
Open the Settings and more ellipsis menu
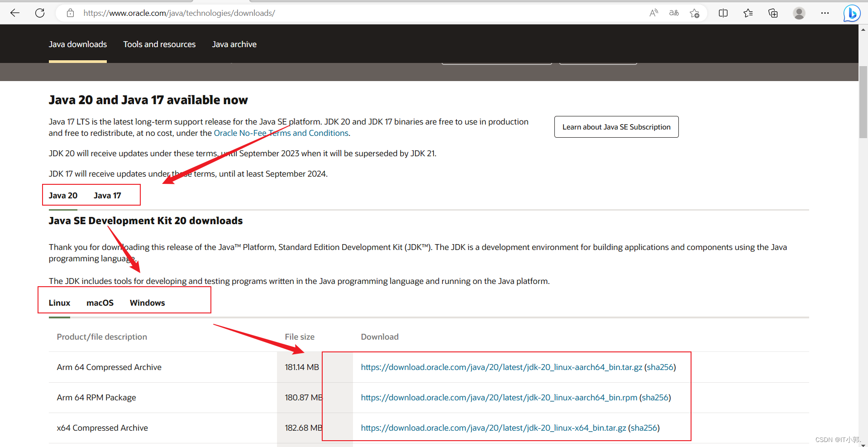coord(825,13)
